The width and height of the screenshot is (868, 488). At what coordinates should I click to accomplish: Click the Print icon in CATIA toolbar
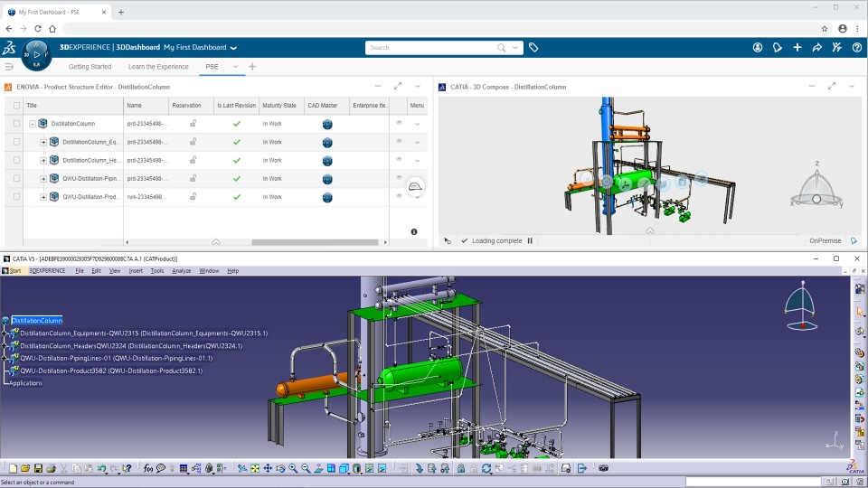[51, 469]
